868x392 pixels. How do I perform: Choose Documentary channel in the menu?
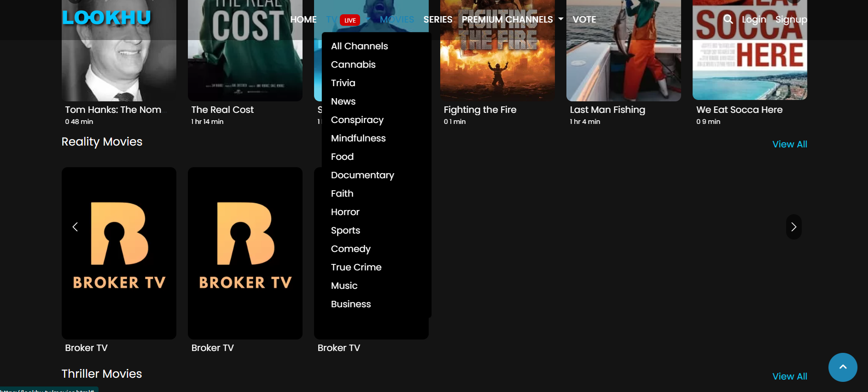[x=362, y=175]
